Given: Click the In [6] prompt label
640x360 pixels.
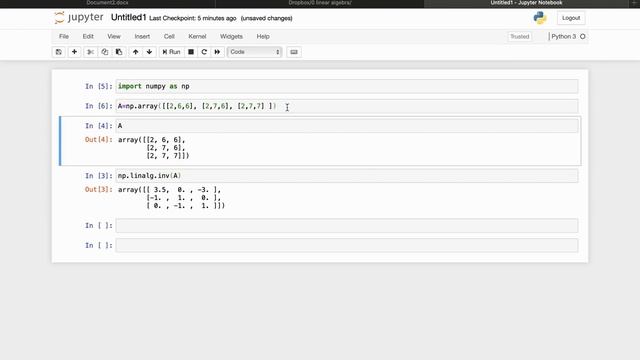Looking at the screenshot, I should pyautogui.click(x=98, y=106).
